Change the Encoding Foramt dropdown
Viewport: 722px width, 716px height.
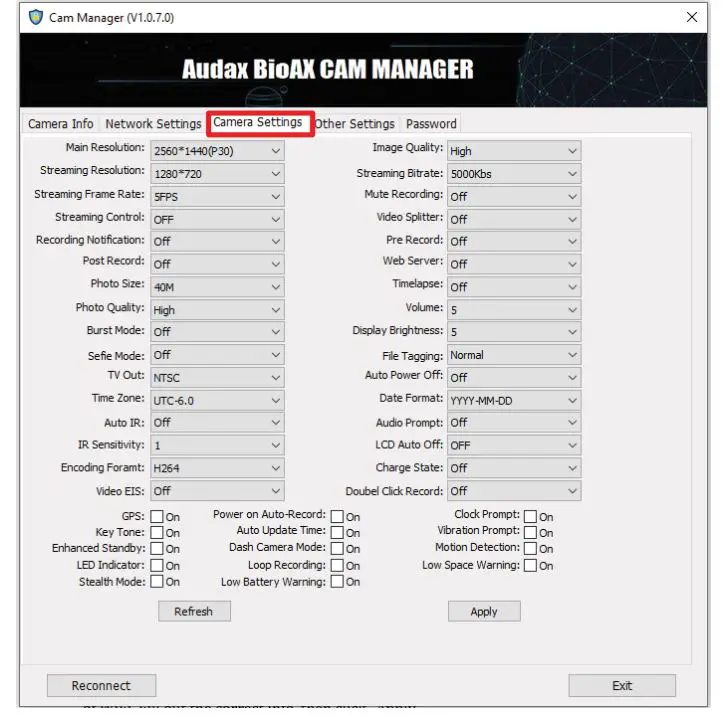click(x=217, y=468)
